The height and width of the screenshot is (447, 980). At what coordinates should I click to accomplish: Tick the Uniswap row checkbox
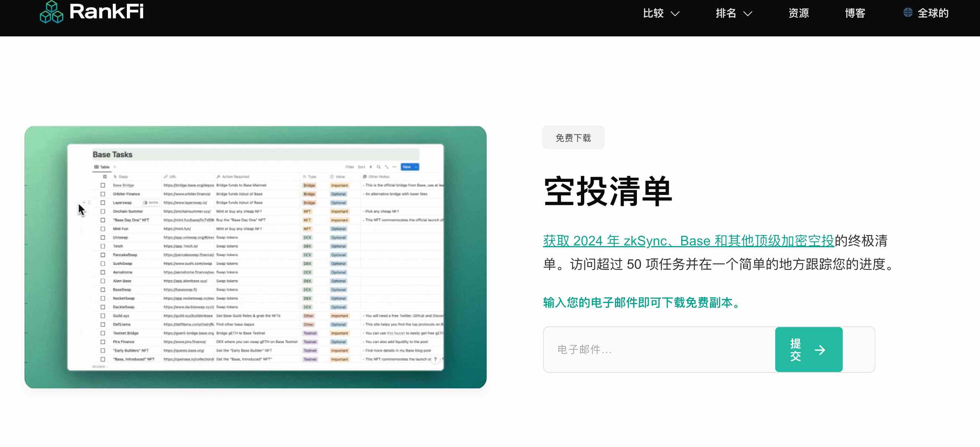[103, 237]
